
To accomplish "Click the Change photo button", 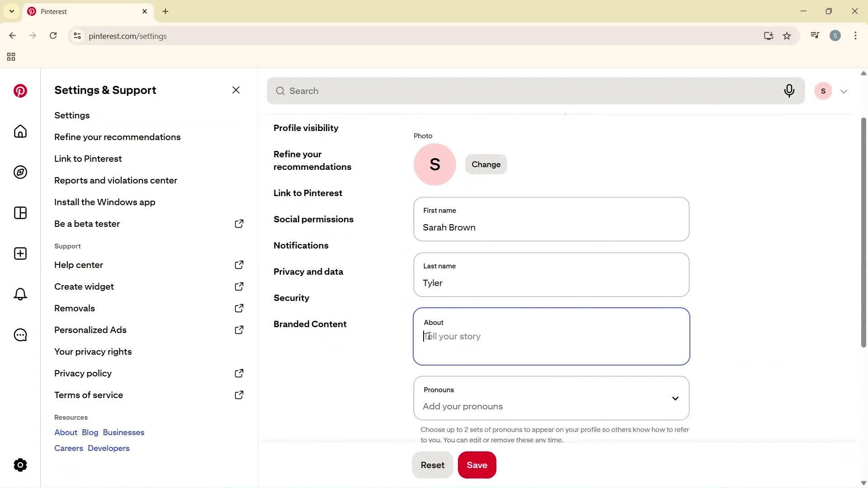I will tap(486, 164).
